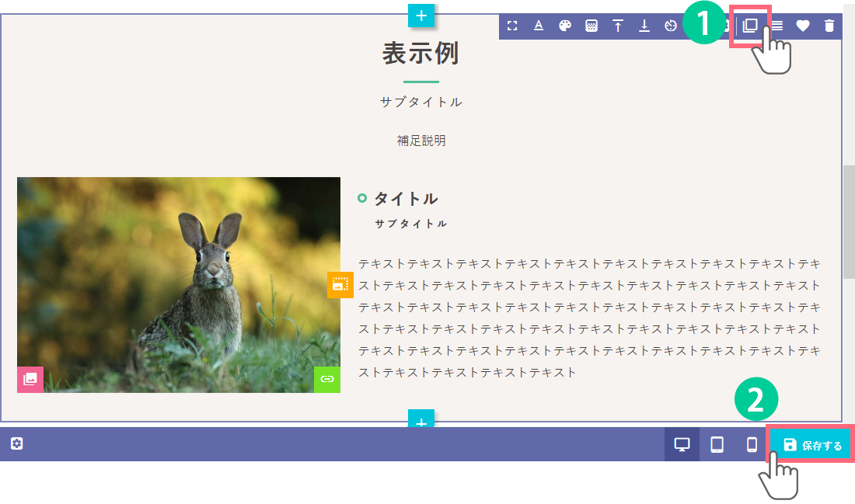Open the color palette for the block
Screen dimensions: 855x504
[x=565, y=26]
